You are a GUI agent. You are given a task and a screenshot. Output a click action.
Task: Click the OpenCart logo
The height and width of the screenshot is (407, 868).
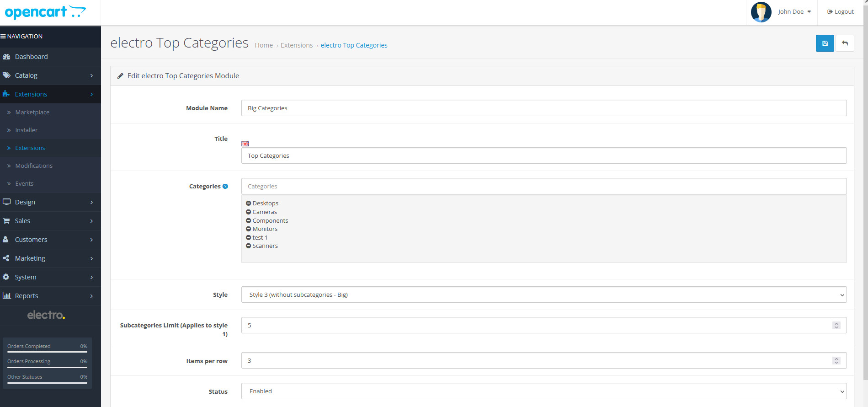[x=45, y=12]
